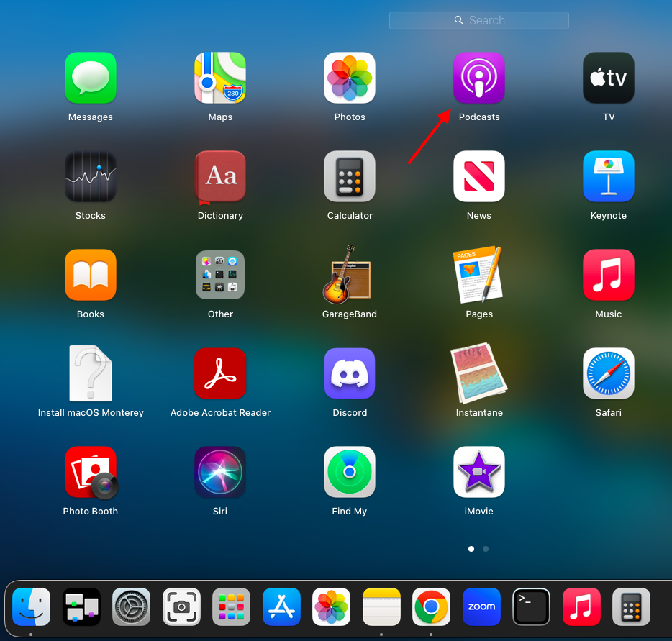Launch the Dictionary app

pos(220,176)
